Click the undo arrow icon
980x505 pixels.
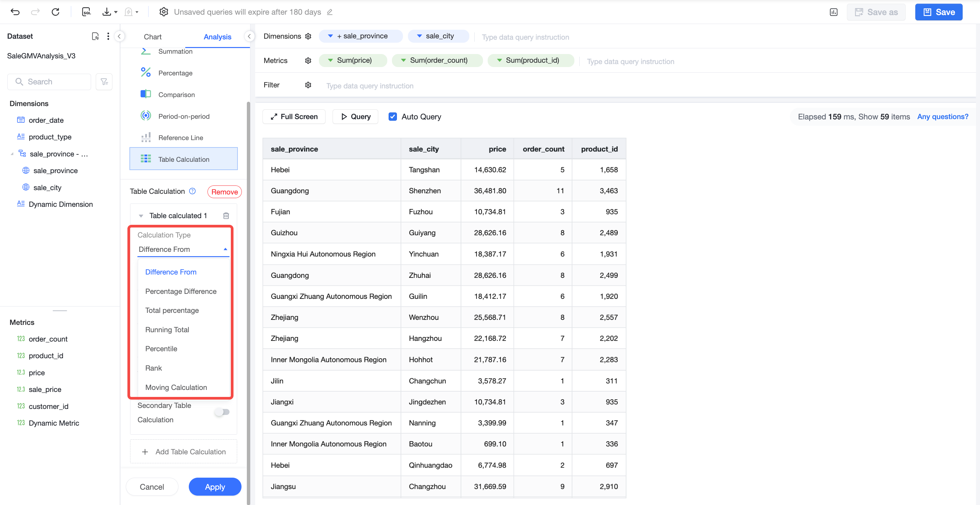tap(15, 12)
